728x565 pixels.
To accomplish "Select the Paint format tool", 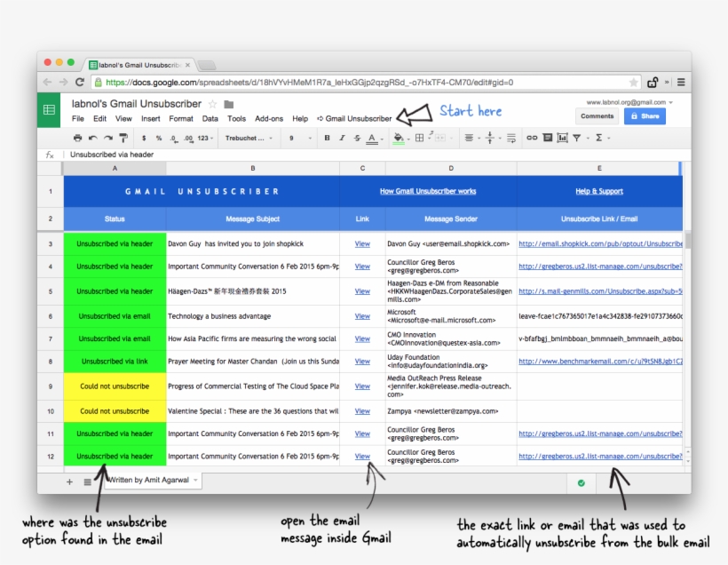I will click(123, 138).
